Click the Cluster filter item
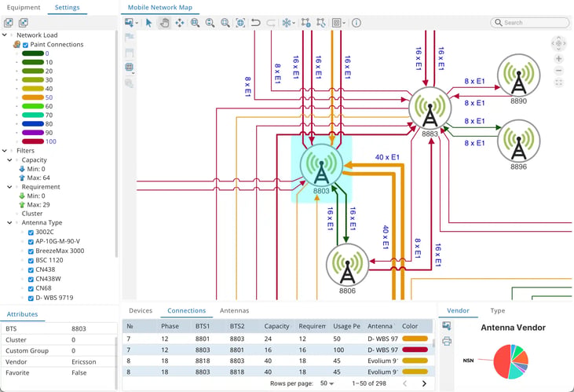 click(x=32, y=214)
